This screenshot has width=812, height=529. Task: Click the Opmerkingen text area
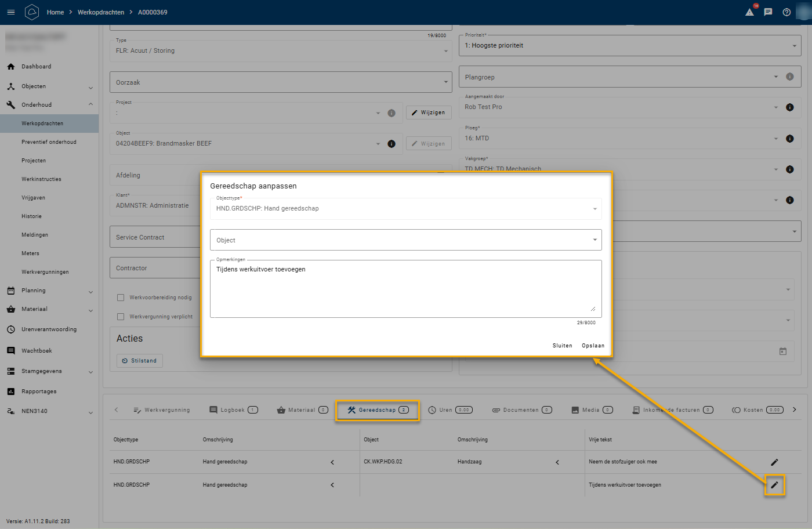pyautogui.click(x=405, y=289)
